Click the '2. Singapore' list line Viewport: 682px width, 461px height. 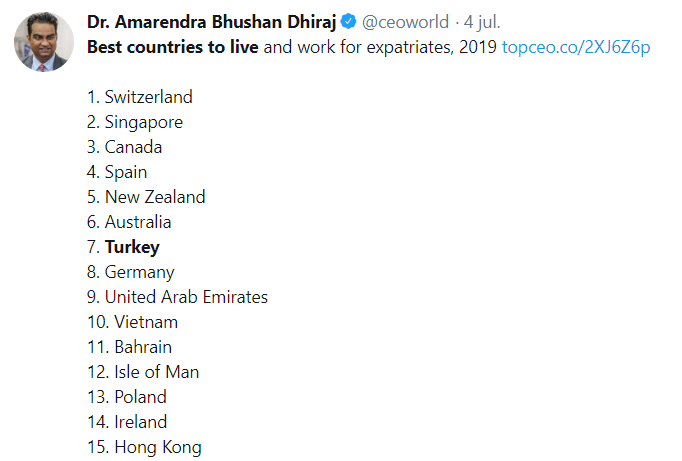point(135,122)
